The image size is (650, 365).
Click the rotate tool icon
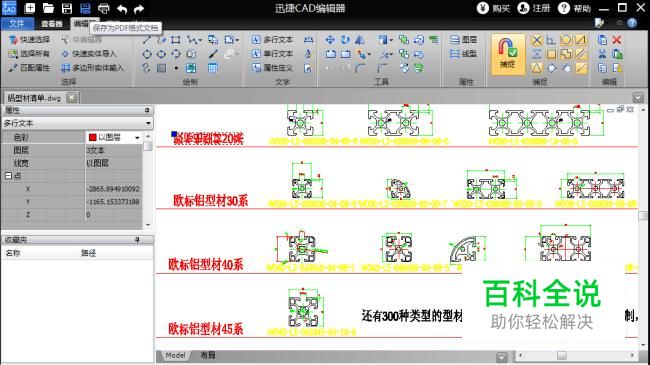[x=345, y=40]
